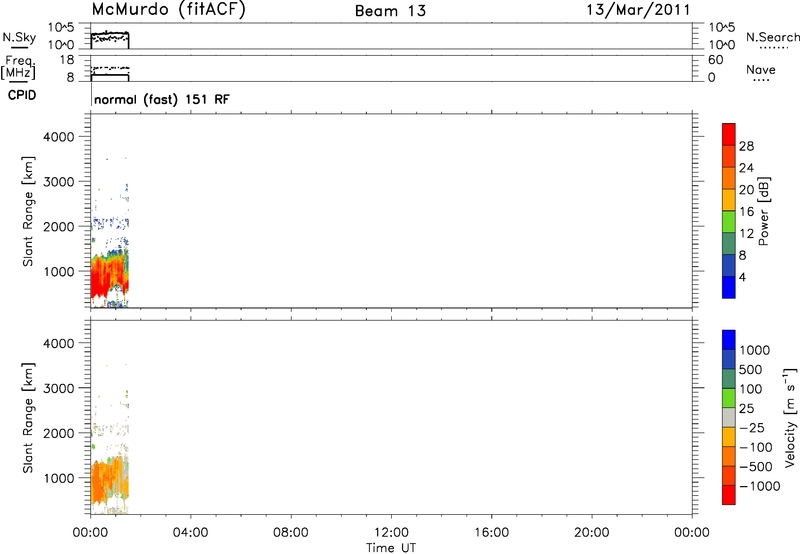Click the 4 tick on Power colorbar

742,277
